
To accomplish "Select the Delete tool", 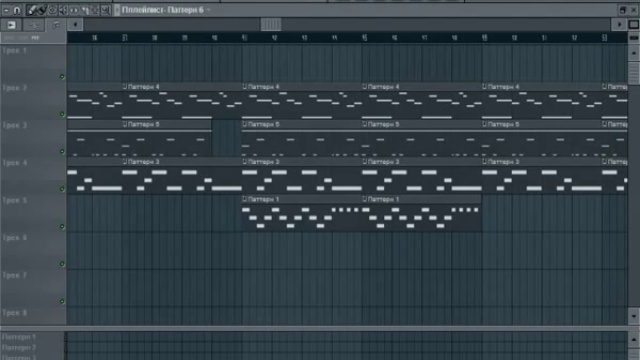I will pos(53,10).
